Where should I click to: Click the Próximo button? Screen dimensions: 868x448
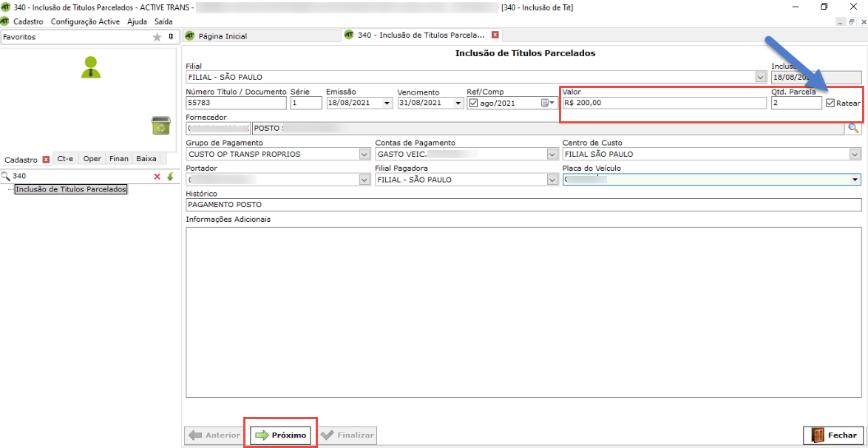coord(281,435)
